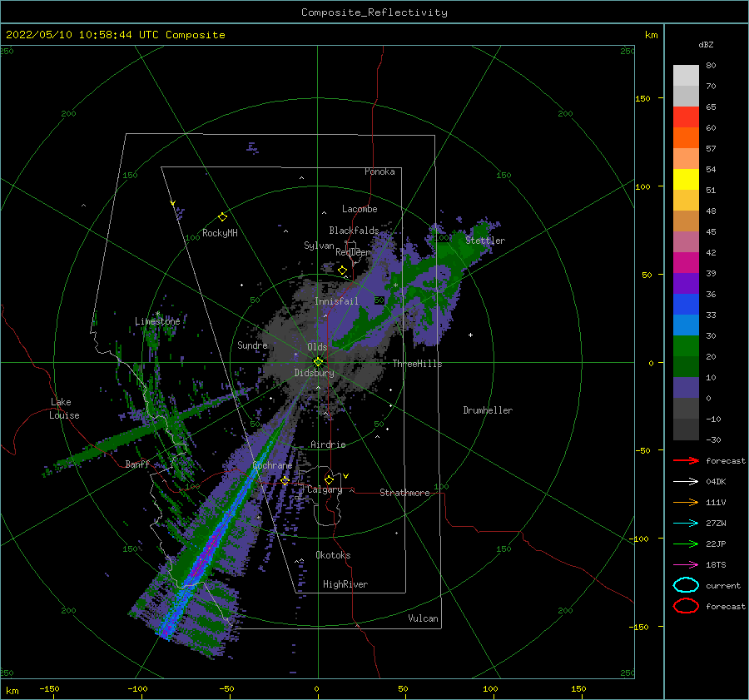Click the Didsbury city label
Image resolution: width=749 pixels, height=700 pixels.
(x=315, y=373)
